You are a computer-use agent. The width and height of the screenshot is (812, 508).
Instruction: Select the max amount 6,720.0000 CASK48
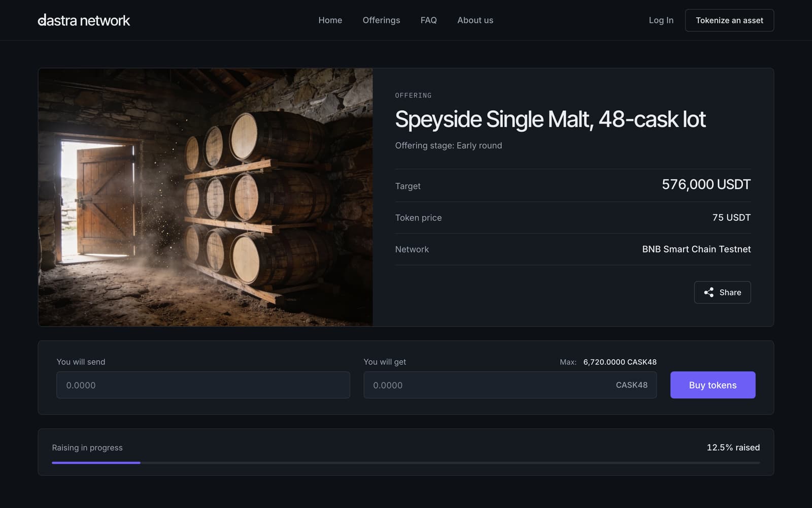[620, 362]
